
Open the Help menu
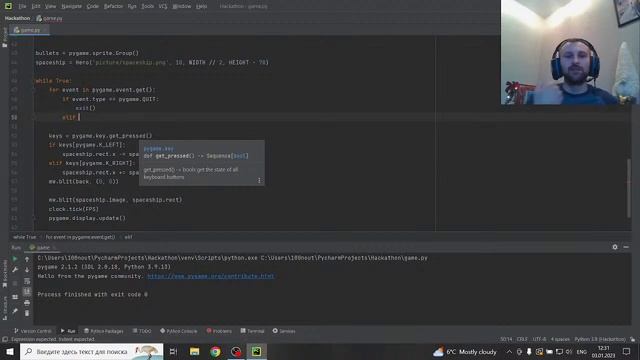coord(201,6)
